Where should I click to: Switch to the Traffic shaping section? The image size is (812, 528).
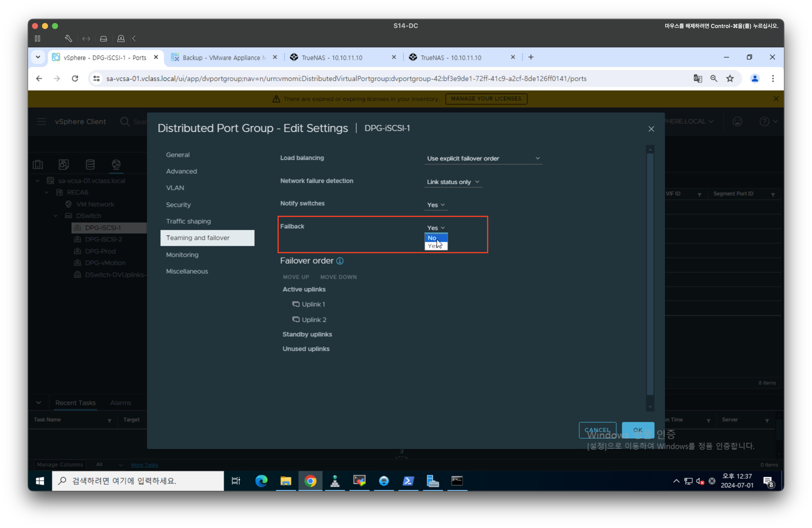[x=188, y=221]
